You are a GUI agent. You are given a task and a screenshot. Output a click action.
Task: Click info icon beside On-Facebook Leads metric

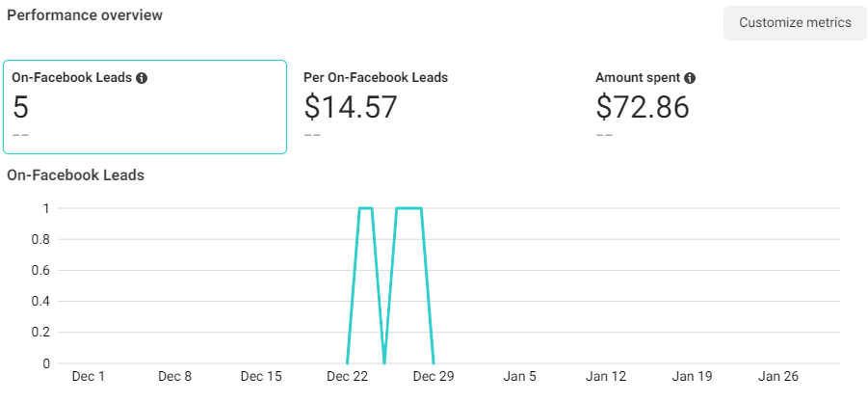tap(142, 78)
